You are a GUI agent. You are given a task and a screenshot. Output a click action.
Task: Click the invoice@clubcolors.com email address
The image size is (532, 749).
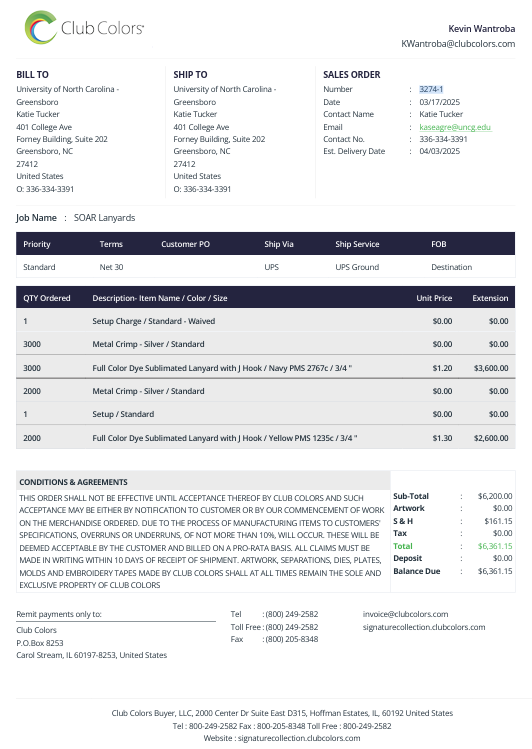point(405,614)
